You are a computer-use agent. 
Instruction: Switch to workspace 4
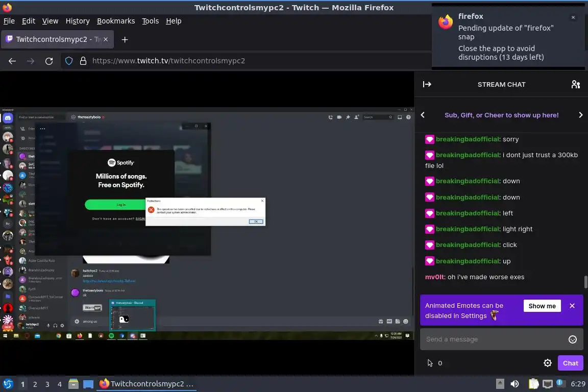(59, 384)
